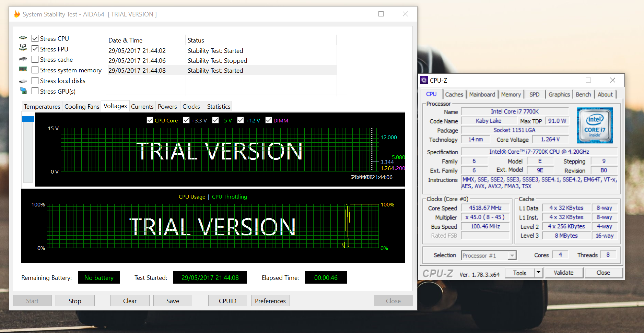Switch to Cooling Fans tab
The width and height of the screenshot is (644, 333).
click(x=82, y=107)
